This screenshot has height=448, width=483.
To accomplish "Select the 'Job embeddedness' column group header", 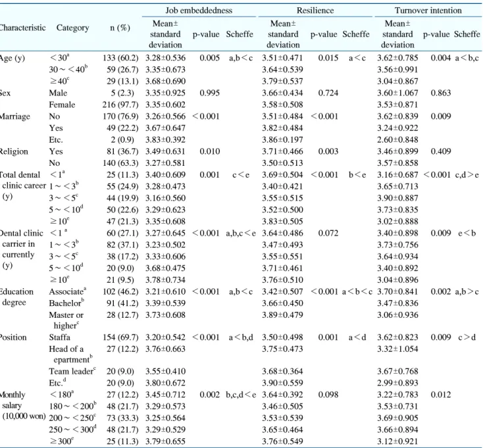I will pyautogui.click(x=199, y=11).
